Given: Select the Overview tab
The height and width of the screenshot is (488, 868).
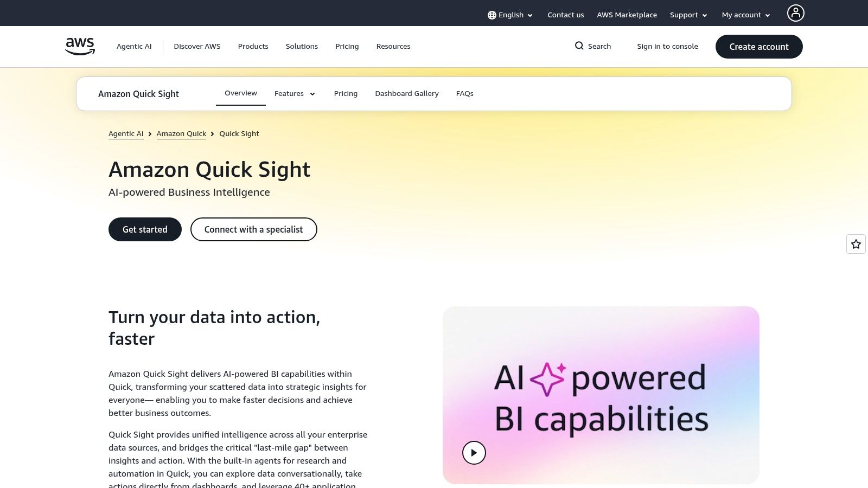Looking at the screenshot, I should click(x=241, y=93).
